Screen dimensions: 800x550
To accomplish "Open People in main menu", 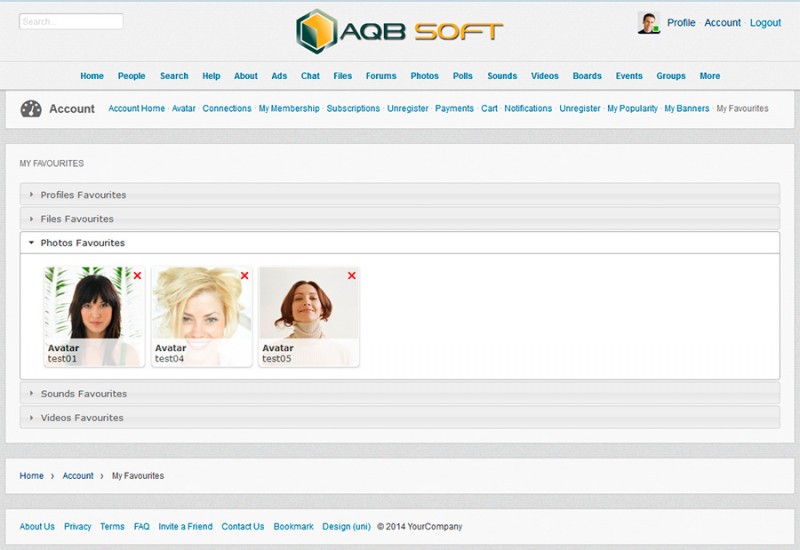I will click(132, 76).
